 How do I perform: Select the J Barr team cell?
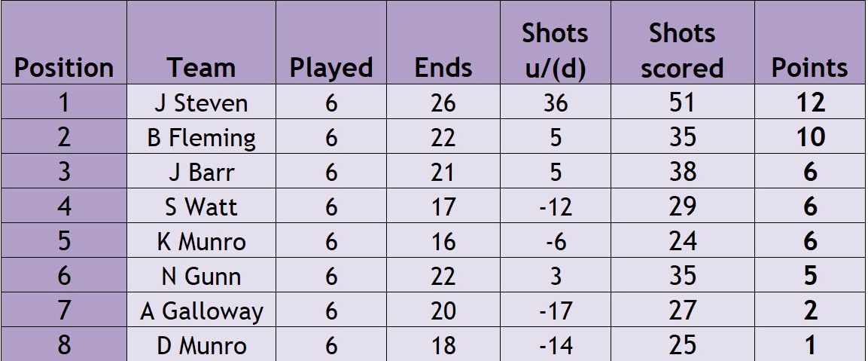202,171
